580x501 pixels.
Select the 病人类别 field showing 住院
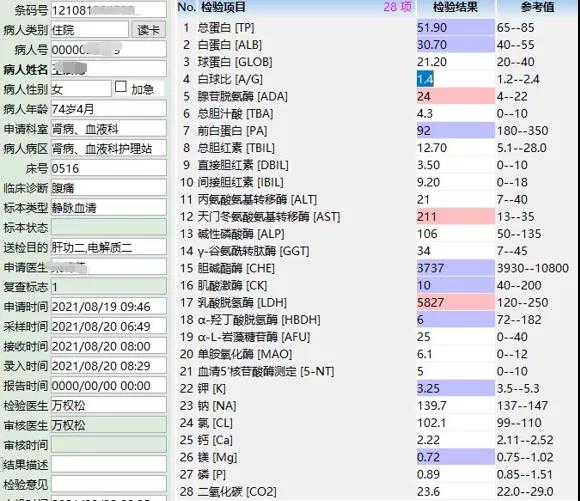pyautogui.click(x=90, y=30)
